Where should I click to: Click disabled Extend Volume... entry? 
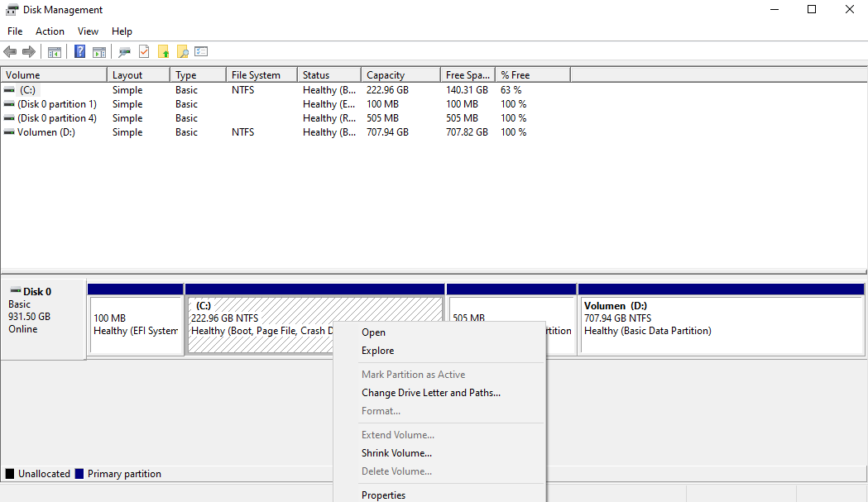[x=439, y=434]
